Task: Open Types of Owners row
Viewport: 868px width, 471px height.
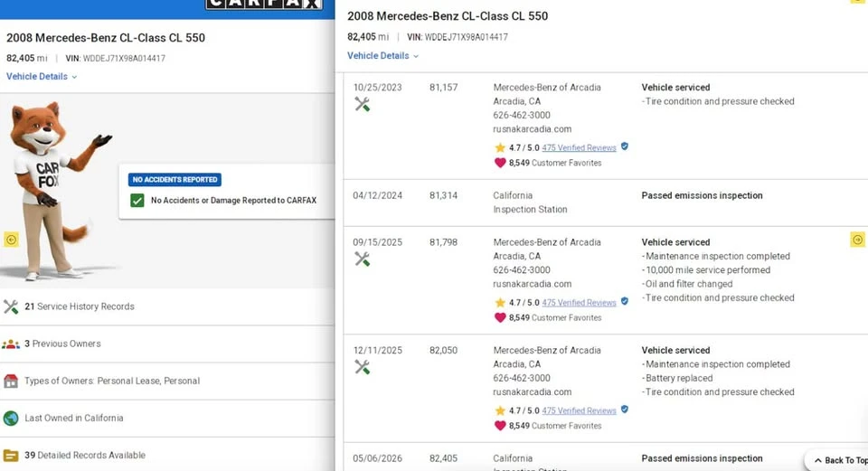Action: coord(167,381)
